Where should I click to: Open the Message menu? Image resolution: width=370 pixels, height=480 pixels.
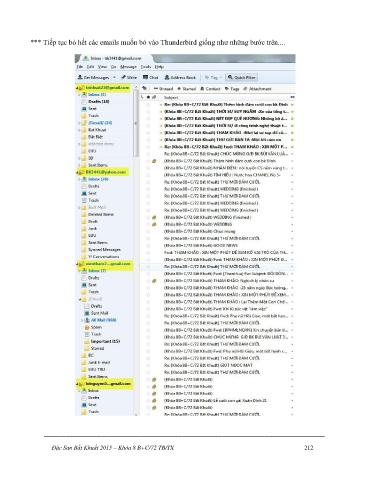pyautogui.click(x=128, y=67)
